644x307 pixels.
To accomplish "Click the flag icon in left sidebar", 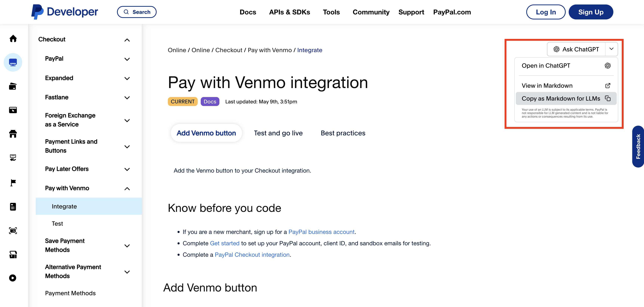I will click(x=13, y=183).
